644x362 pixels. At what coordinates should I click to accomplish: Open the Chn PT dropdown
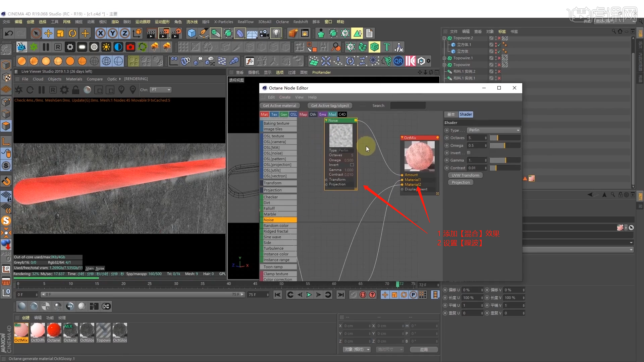(161, 90)
